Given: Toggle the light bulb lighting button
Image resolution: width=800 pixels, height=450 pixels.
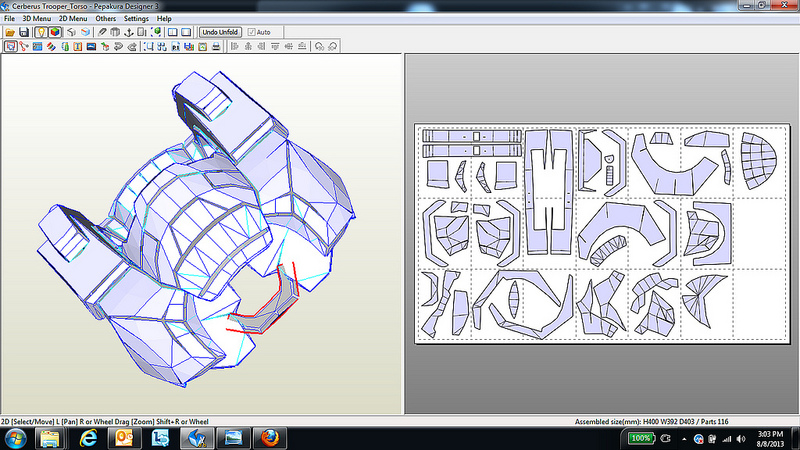Looking at the screenshot, I should point(41,32).
